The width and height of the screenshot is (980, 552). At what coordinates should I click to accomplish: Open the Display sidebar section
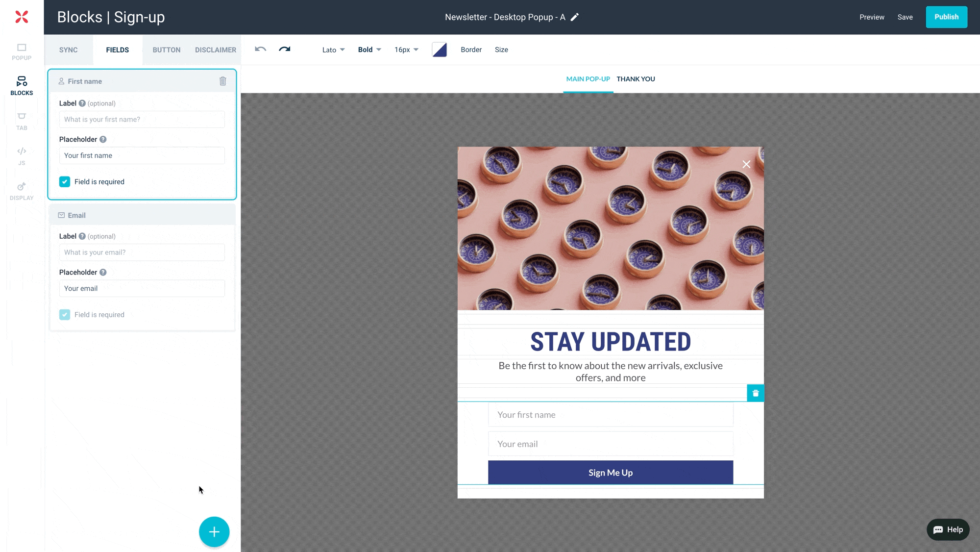pyautogui.click(x=22, y=191)
